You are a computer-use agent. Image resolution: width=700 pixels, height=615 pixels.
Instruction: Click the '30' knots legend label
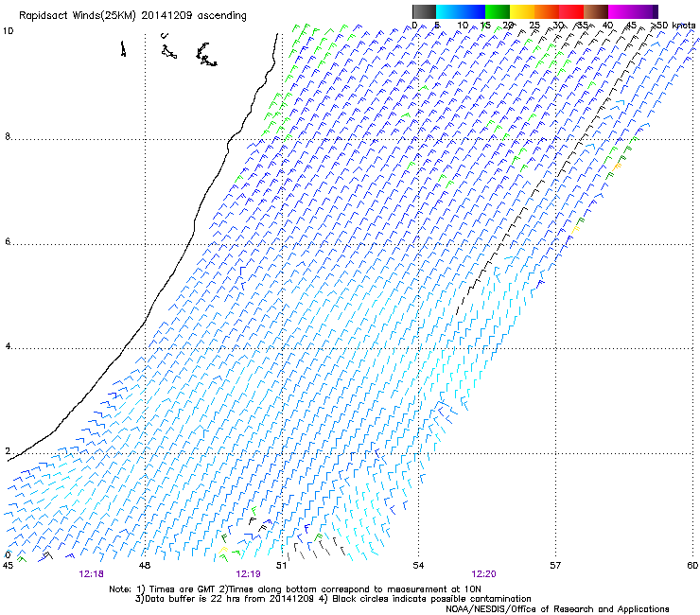point(558,26)
